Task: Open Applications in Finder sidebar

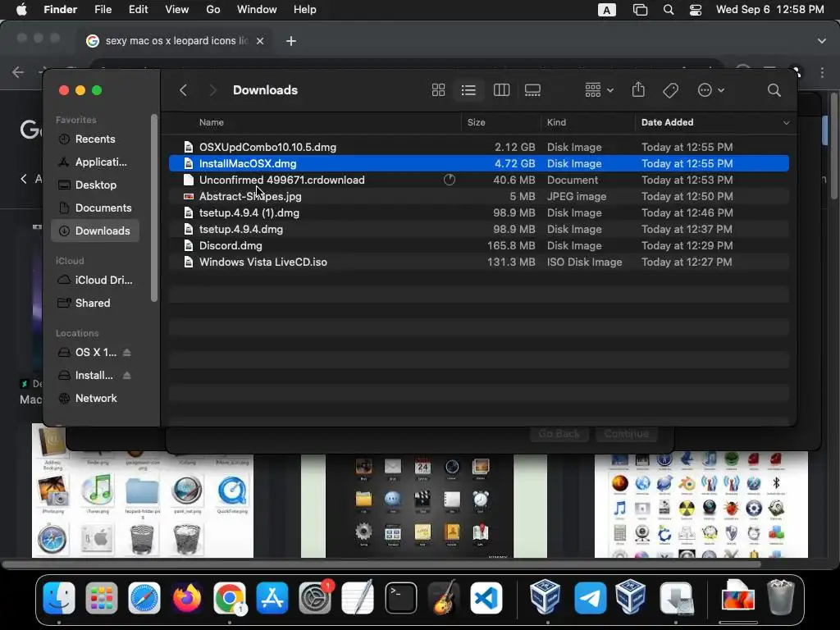Action: pos(95,162)
